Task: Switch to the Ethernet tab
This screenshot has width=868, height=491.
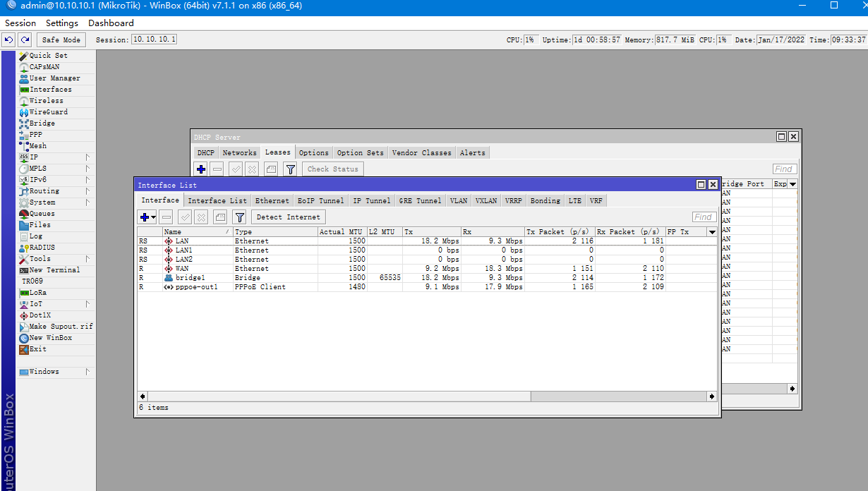Action: [272, 201]
